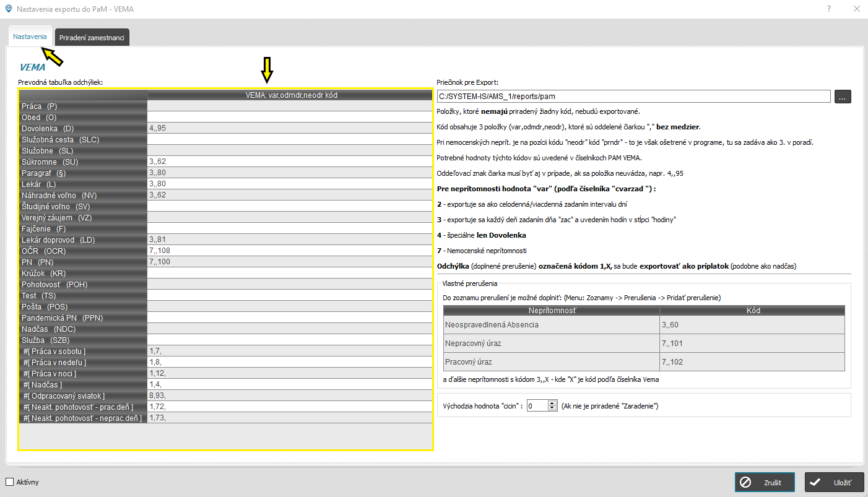
Task: Click the Pandemická PN (PPN) row label
Action: click(83, 318)
